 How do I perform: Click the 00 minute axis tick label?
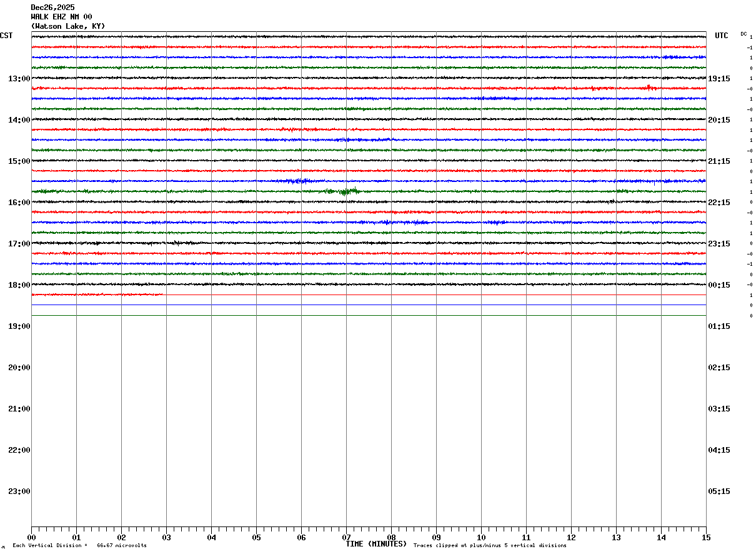click(x=31, y=538)
